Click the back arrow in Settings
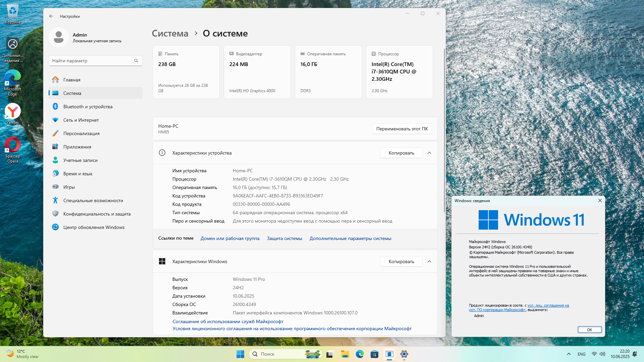 coord(51,16)
